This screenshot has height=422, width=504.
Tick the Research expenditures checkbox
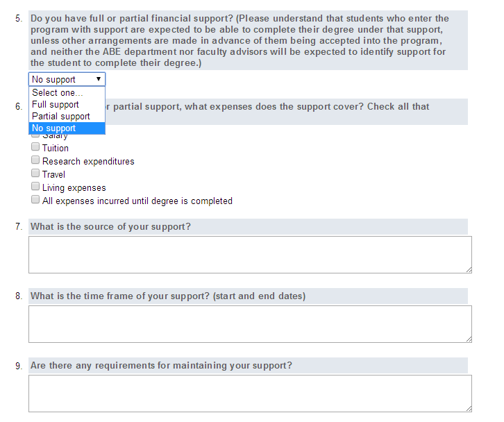tap(35, 161)
